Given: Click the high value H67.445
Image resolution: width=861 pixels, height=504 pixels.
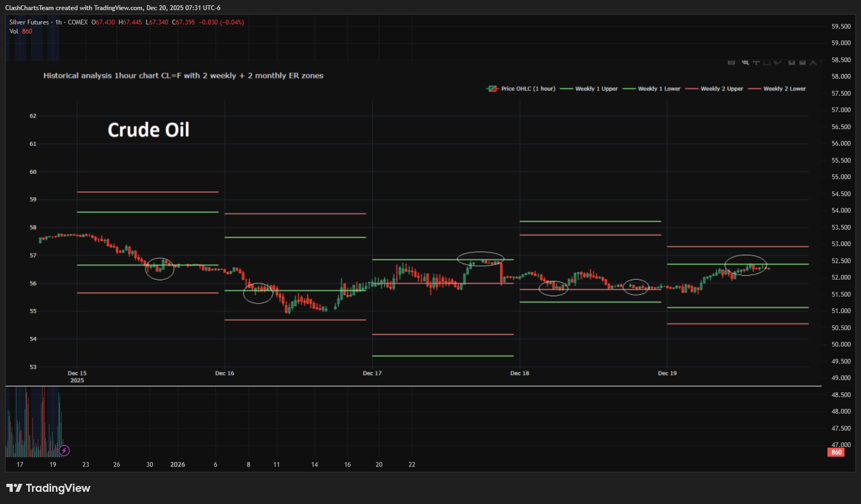Looking at the screenshot, I should (130, 22).
